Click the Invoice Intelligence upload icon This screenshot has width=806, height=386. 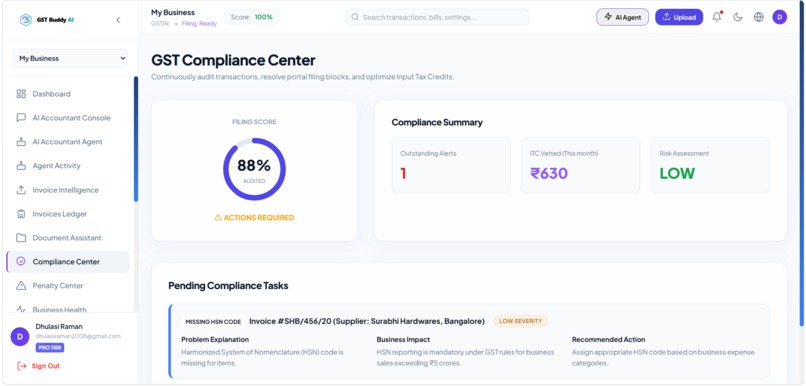pos(21,190)
